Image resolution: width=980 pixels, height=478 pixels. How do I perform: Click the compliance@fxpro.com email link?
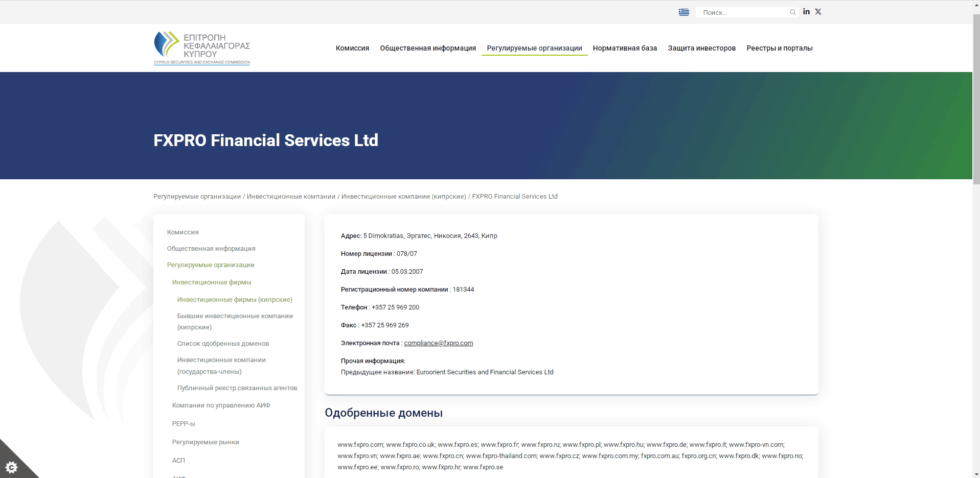pos(438,343)
